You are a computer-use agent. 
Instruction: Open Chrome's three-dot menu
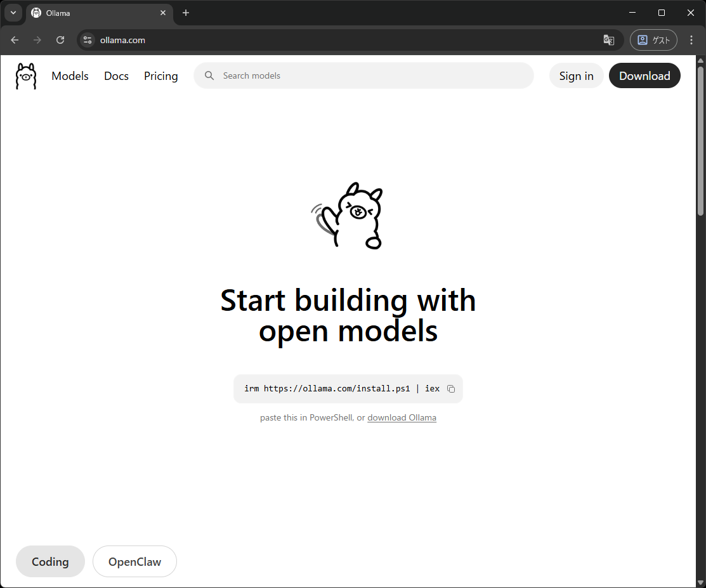(691, 40)
